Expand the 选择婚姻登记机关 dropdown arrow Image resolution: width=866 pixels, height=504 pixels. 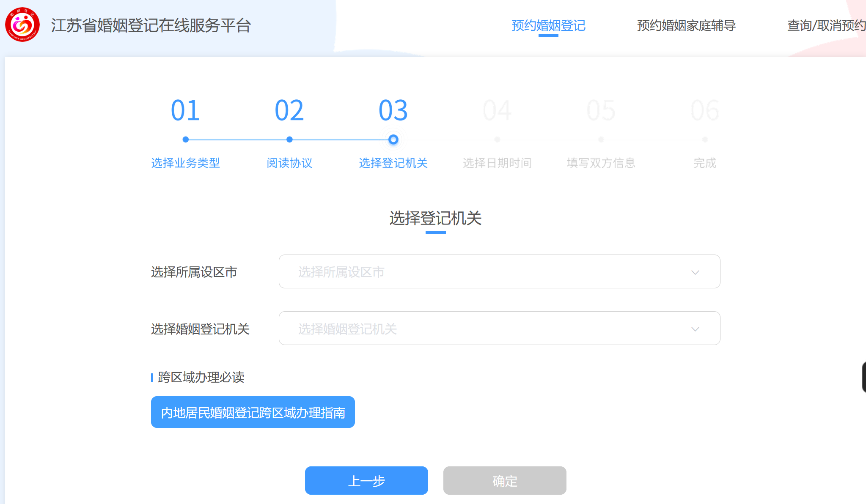pyautogui.click(x=695, y=329)
